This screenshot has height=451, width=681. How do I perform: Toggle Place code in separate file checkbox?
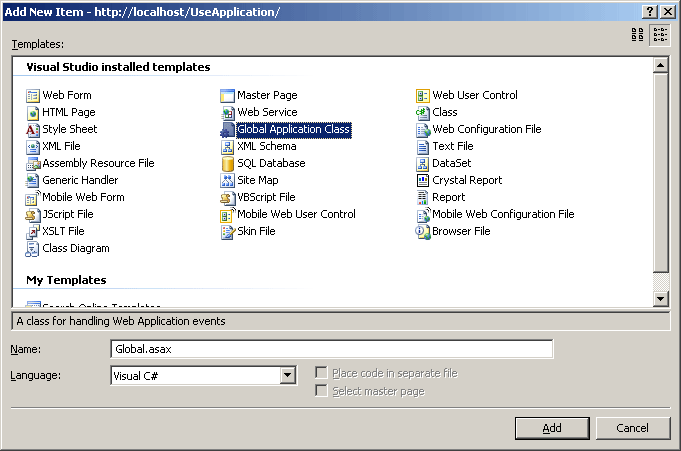pyautogui.click(x=321, y=373)
